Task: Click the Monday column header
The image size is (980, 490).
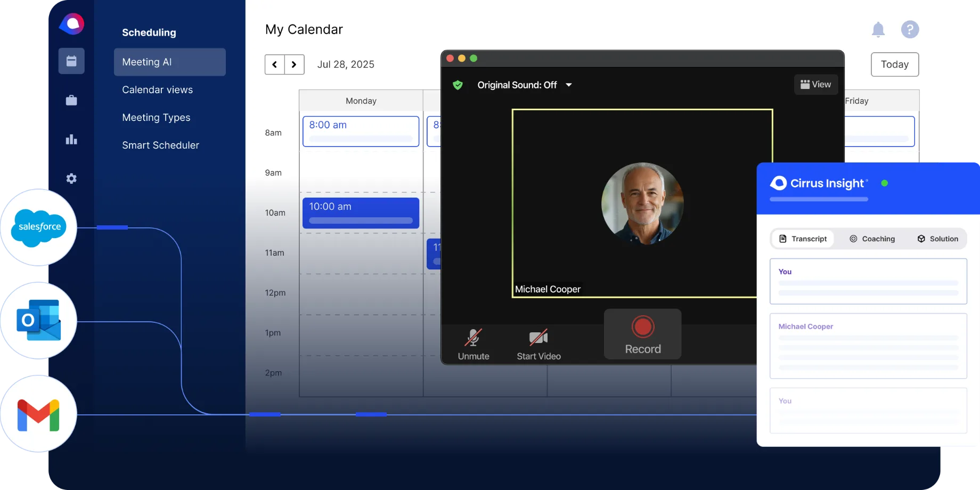Action: pos(361,101)
